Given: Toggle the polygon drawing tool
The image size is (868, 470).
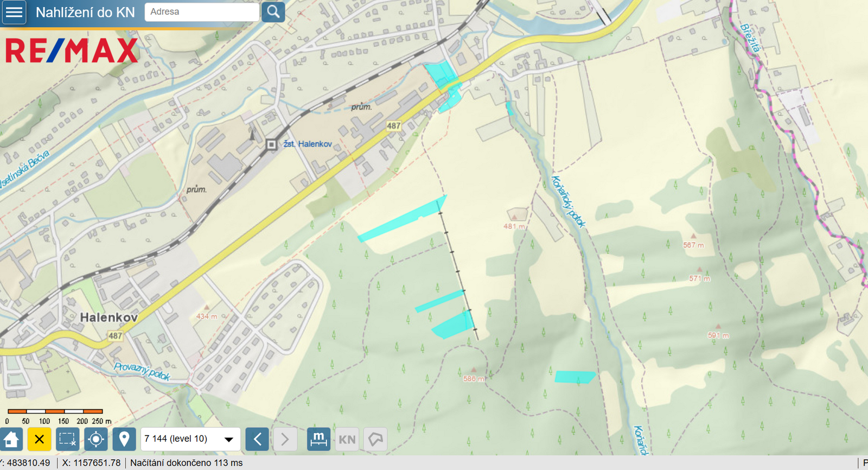Looking at the screenshot, I should tap(375, 439).
